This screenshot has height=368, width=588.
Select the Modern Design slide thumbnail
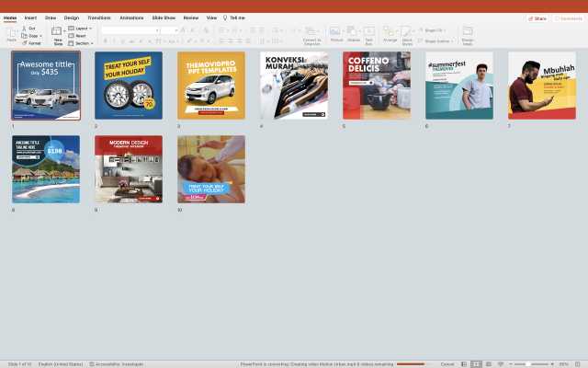pyautogui.click(x=128, y=169)
